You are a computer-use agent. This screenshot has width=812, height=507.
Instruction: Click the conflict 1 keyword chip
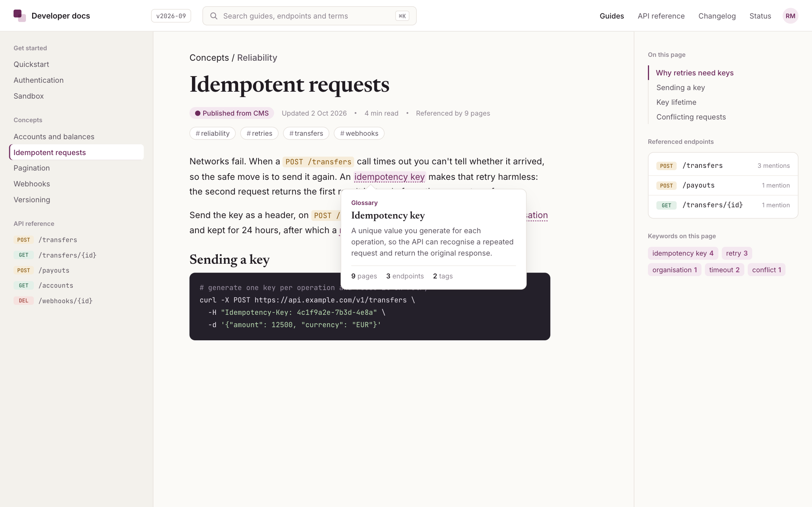coord(766,270)
